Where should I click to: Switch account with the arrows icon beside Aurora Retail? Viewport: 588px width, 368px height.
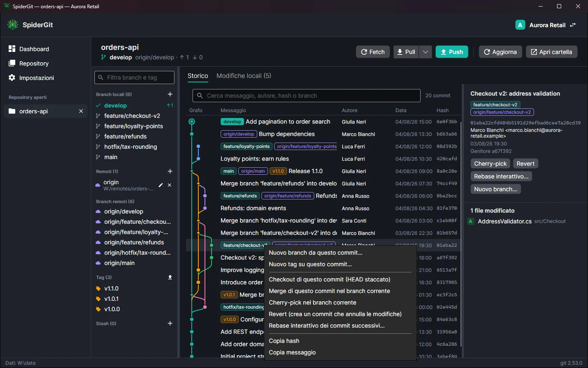pos(573,25)
